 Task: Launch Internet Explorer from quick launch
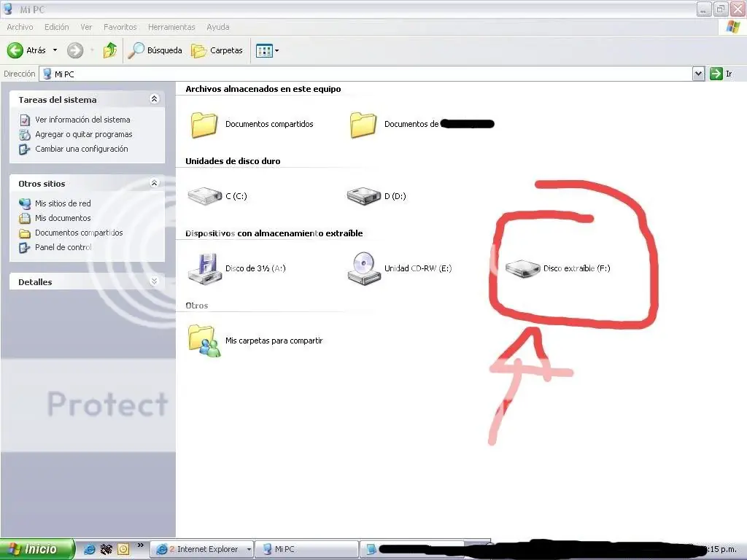pyautogui.click(x=89, y=550)
